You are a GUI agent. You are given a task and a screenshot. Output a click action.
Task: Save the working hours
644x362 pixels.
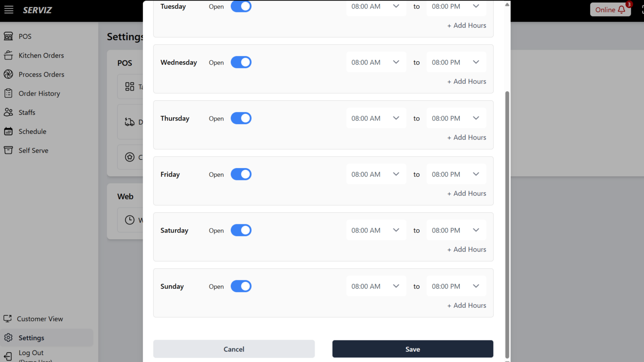[x=412, y=349]
